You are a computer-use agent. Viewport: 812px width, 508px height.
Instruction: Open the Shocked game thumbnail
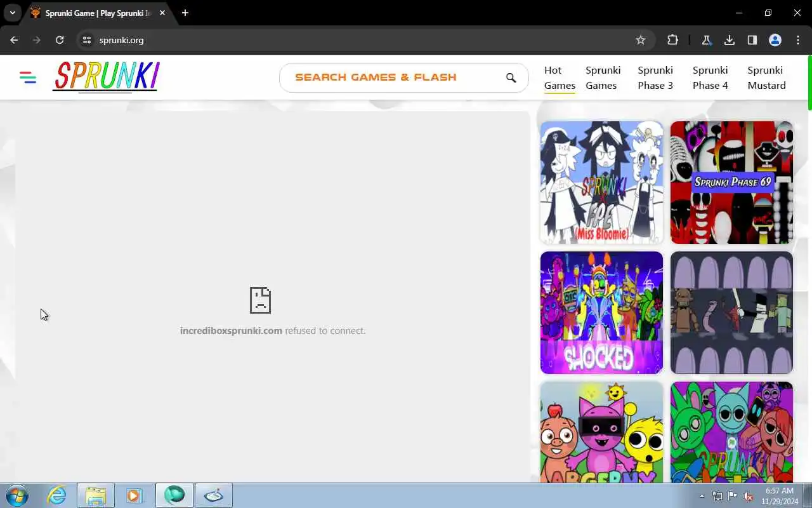(x=601, y=312)
